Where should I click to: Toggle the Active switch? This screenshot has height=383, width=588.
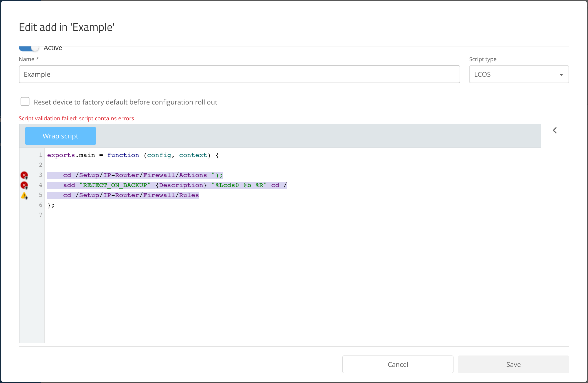coord(29,48)
